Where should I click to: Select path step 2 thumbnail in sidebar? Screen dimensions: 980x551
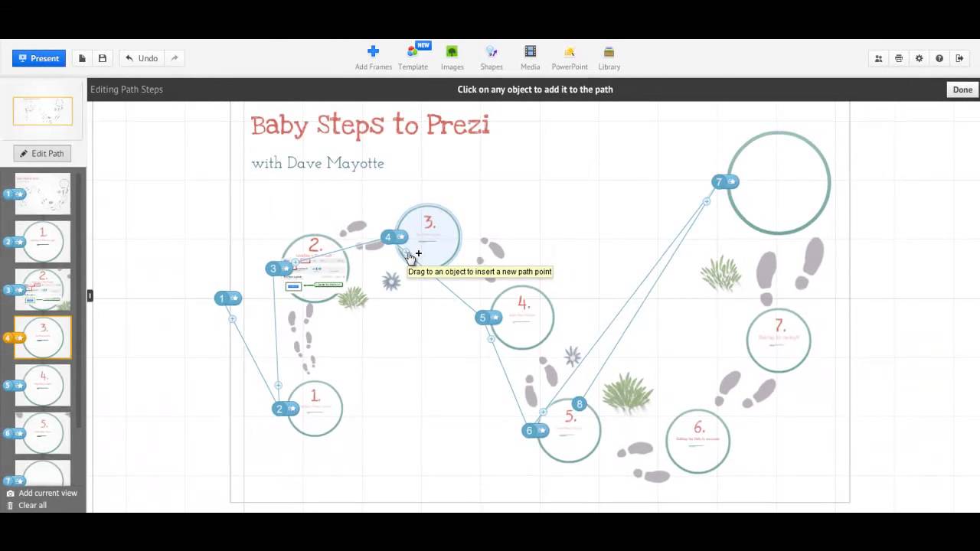(43, 242)
